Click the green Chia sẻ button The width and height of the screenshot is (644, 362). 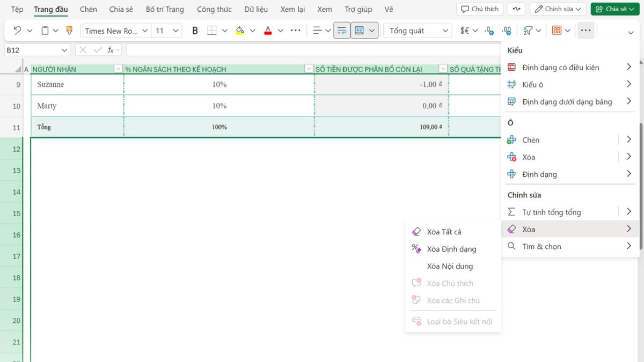(616, 9)
